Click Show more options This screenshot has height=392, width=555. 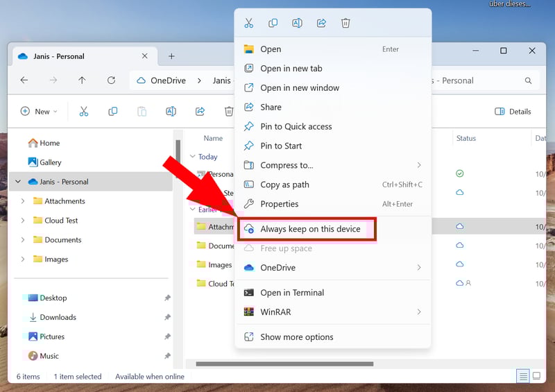[333, 337]
